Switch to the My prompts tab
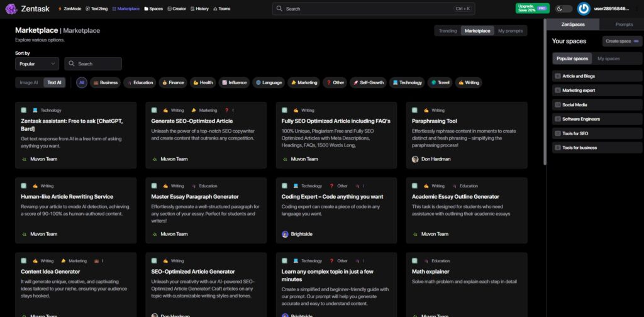The height and width of the screenshot is (317, 644). pyautogui.click(x=511, y=31)
